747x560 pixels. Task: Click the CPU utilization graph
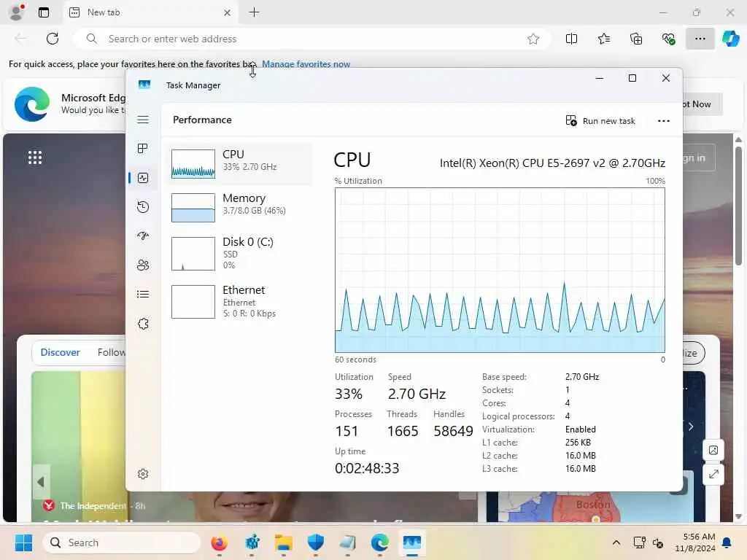[x=500, y=270]
